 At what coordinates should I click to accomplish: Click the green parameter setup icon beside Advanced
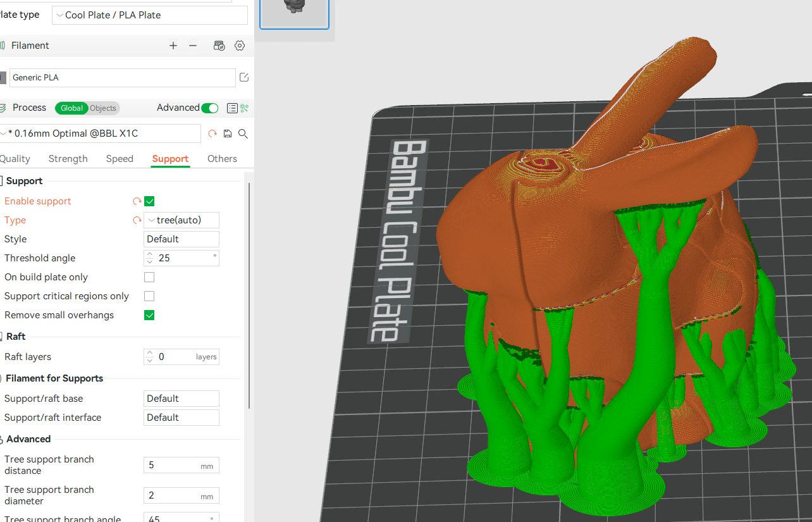click(245, 108)
